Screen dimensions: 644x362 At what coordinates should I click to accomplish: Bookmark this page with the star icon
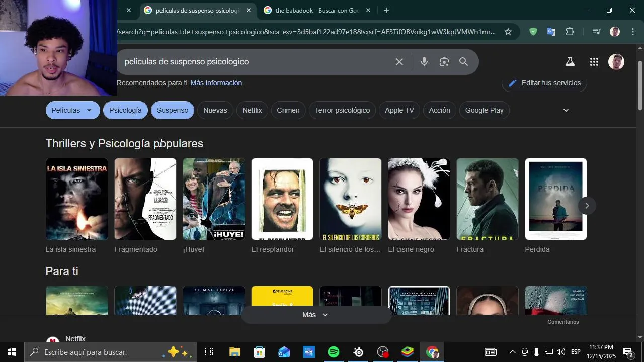click(508, 32)
